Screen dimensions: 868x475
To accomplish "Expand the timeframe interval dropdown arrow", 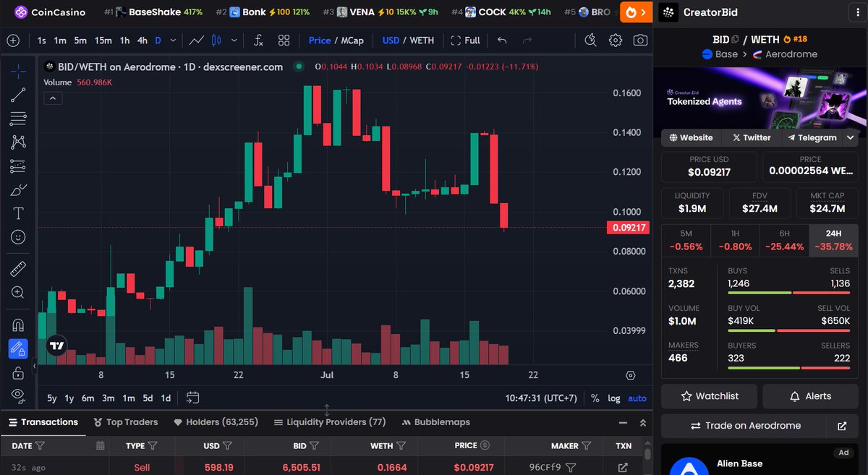I will coord(172,40).
